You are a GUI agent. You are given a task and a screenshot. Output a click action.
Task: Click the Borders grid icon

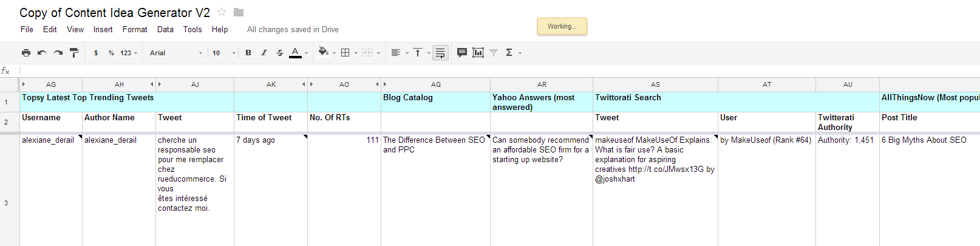pos(345,53)
